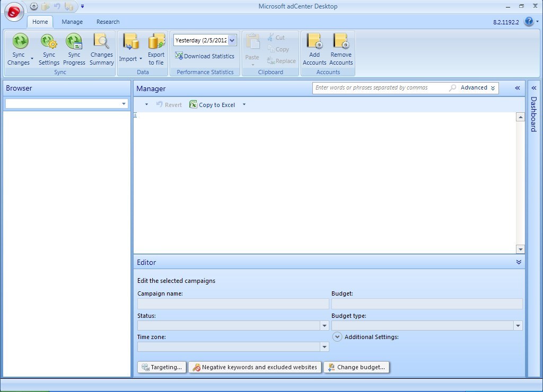
Task: Expand Advanced search options
Action: click(478, 88)
